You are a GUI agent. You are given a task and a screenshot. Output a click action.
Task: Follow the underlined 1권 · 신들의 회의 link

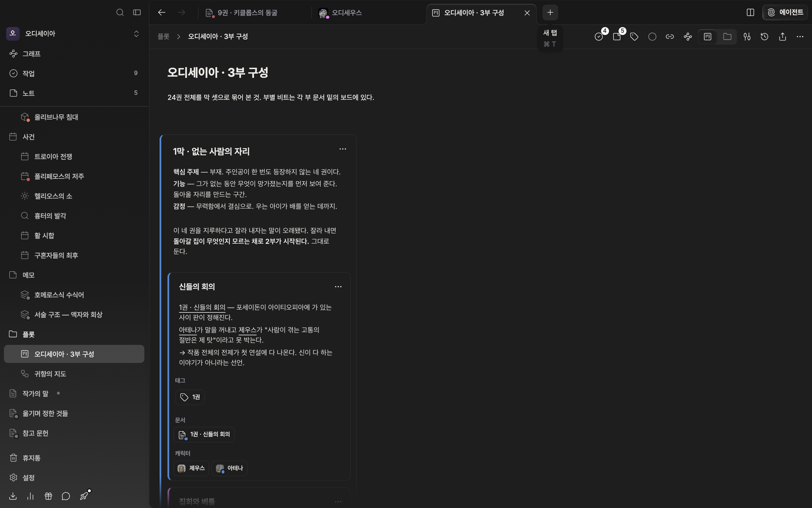tap(202, 307)
